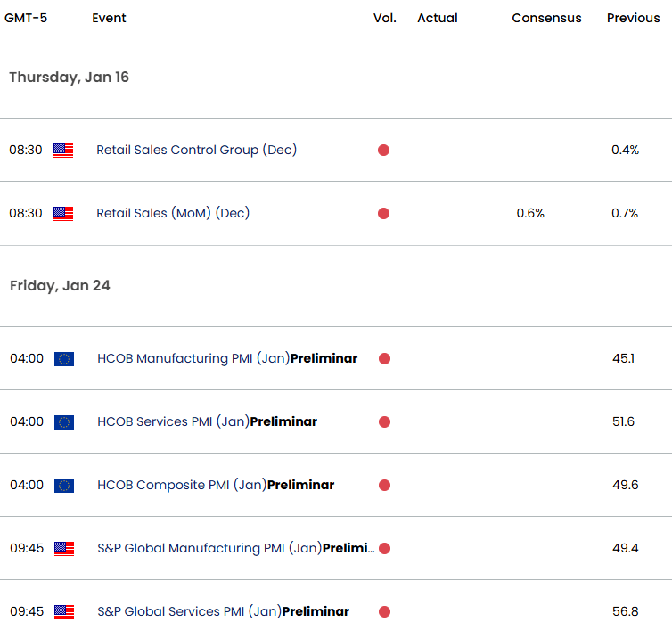
Task: Click the GMT-5 timezone header
Action: pyautogui.click(x=26, y=18)
